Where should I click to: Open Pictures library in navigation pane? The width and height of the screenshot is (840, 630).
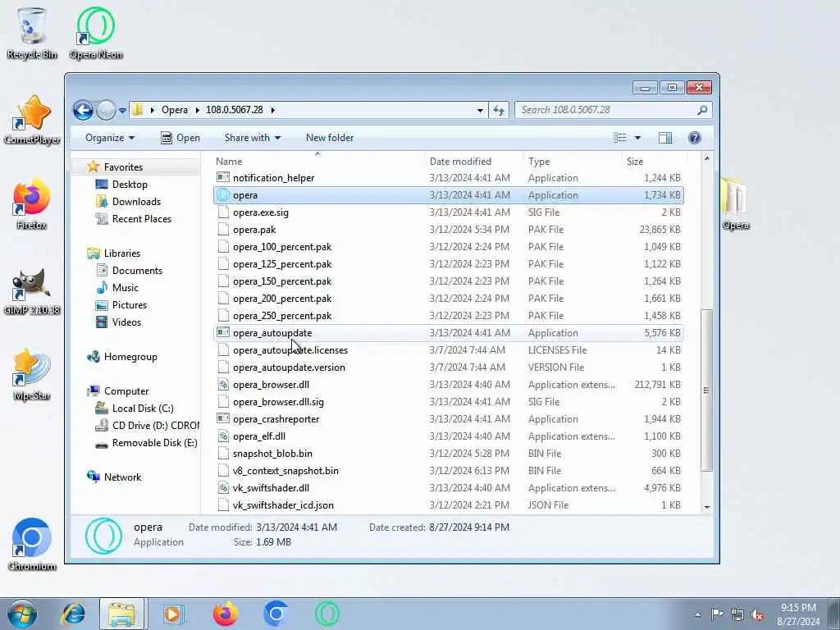point(129,305)
